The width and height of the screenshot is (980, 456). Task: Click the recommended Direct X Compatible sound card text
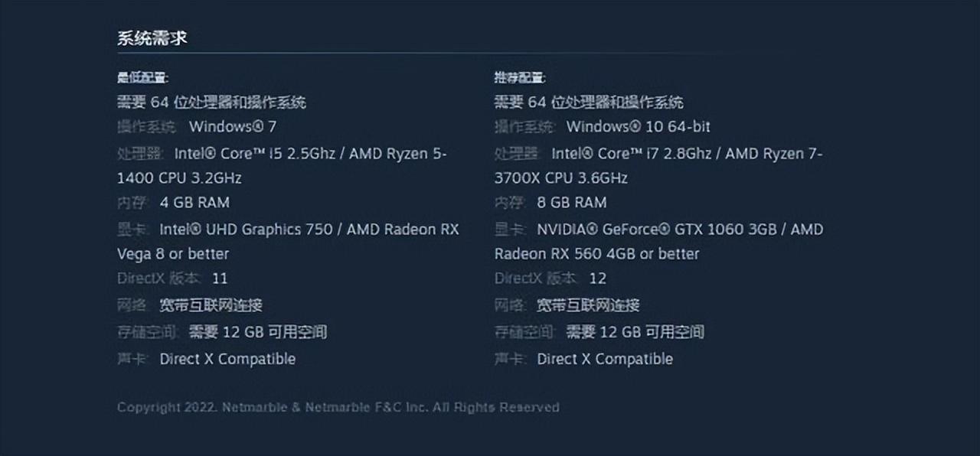(x=605, y=359)
